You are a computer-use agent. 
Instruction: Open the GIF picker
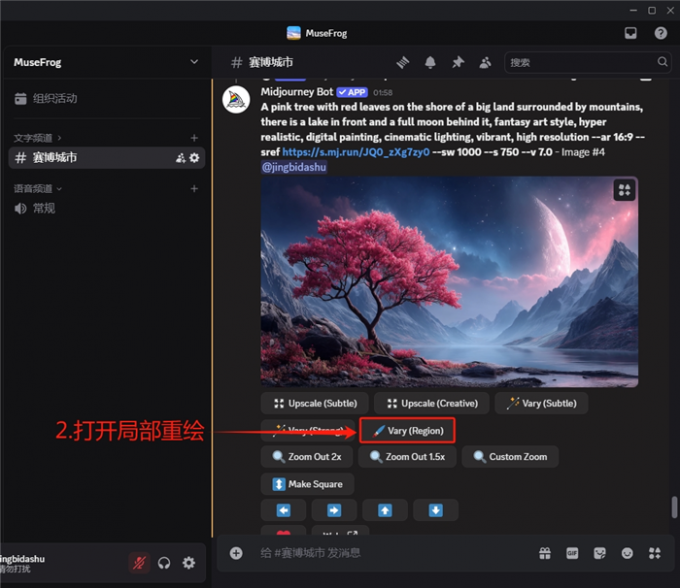click(572, 553)
